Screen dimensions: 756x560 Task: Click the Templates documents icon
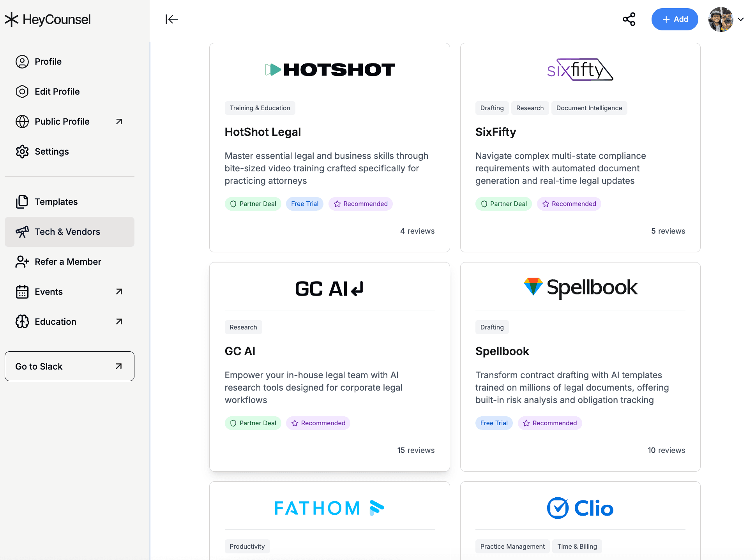pos(22,202)
